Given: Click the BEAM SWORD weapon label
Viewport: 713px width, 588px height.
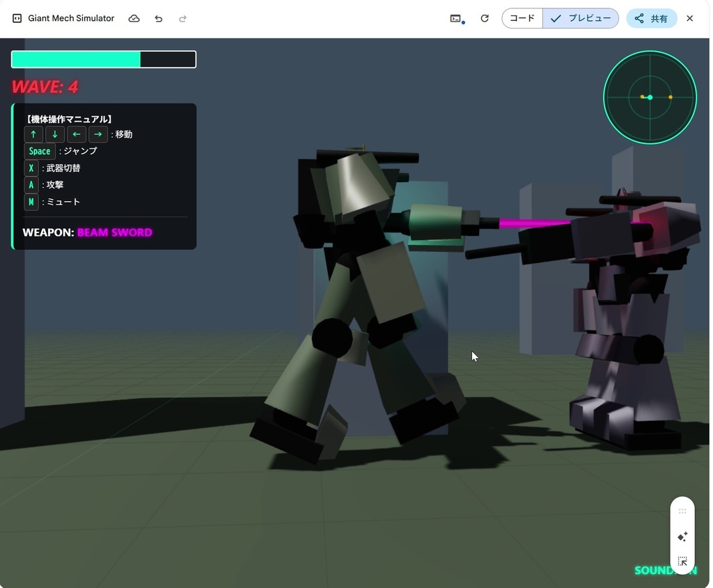Looking at the screenshot, I should pyautogui.click(x=115, y=232).
